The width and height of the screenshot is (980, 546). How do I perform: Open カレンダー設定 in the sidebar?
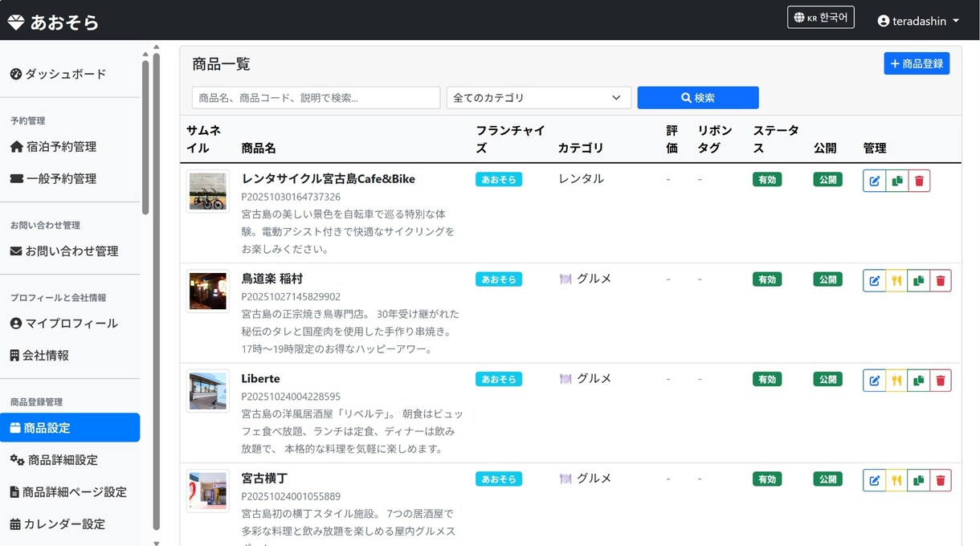tap(57, 524)
